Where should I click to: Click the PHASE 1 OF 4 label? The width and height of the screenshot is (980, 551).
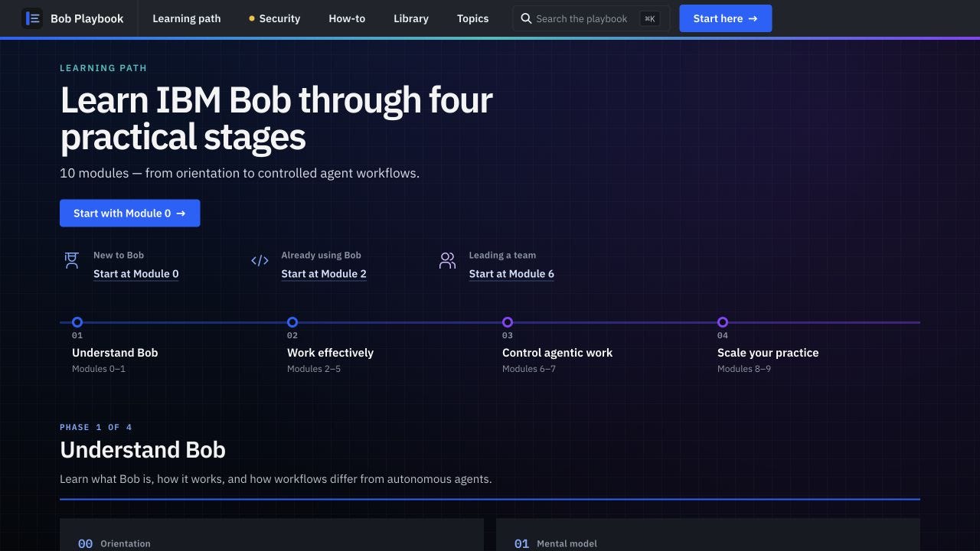96,427
